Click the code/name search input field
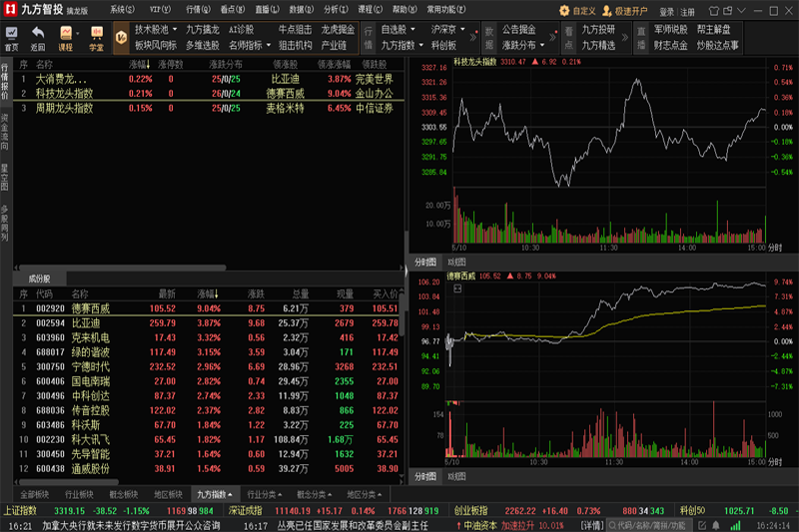The height and width of the screenshot is (532, 799). pyautogui.click(x=659, y=525)
